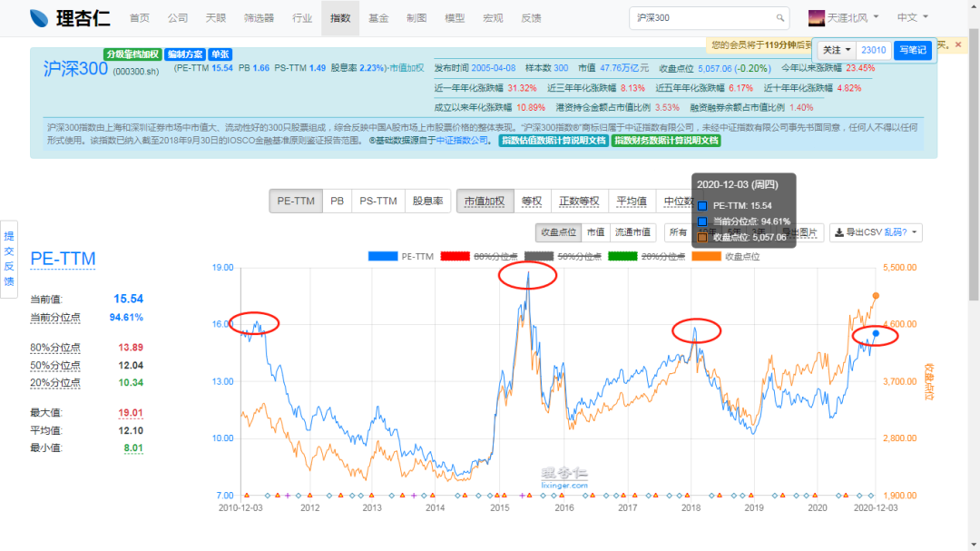980x551 pixels.
Task: Click the 天涯北风 user avatar
Action: point(817,18)
